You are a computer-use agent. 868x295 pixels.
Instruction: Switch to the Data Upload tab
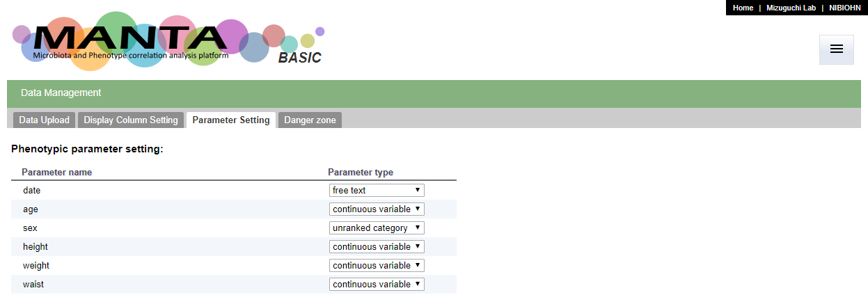click(44, 120)
